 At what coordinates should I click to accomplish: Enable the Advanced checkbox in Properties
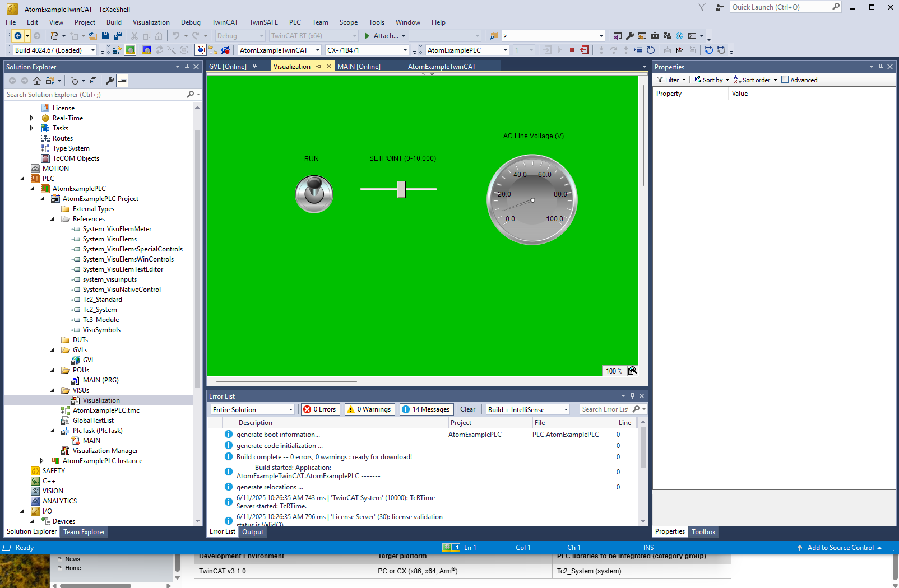[x=785, y=80]
